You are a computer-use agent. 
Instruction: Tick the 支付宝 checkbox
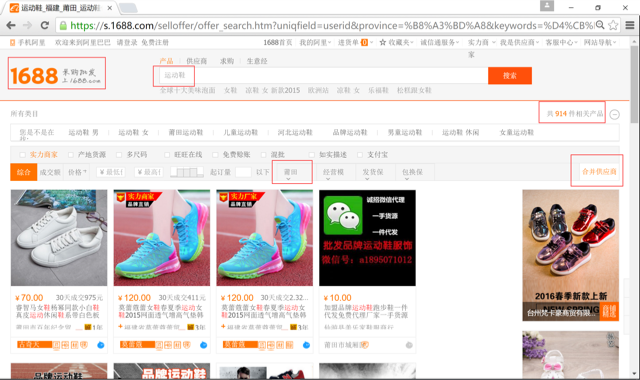[x=360, y=155]
